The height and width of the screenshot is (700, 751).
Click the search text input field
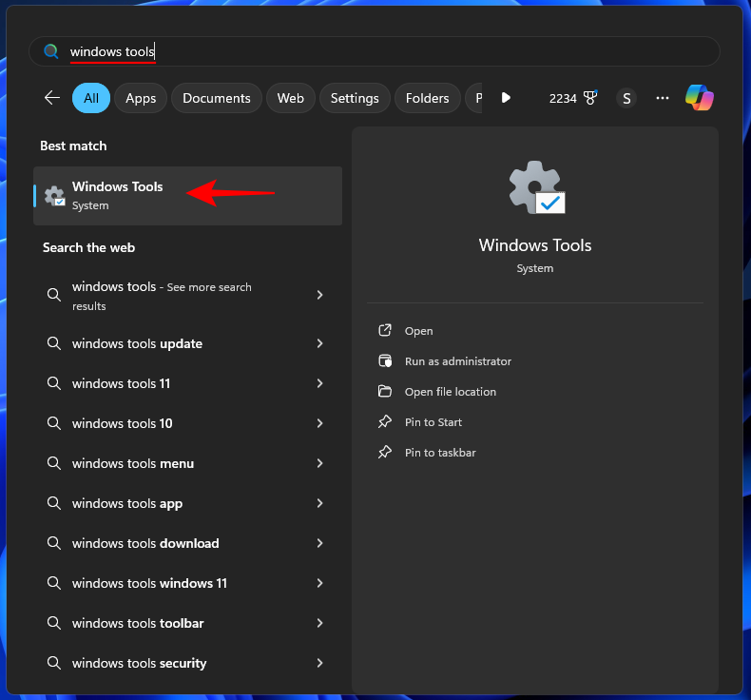[380, 51]
